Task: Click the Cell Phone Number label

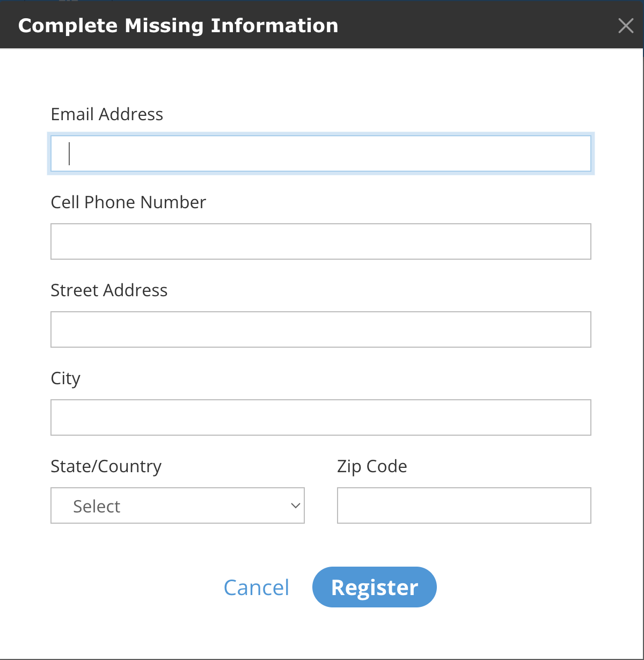Action: click(128, 202)
